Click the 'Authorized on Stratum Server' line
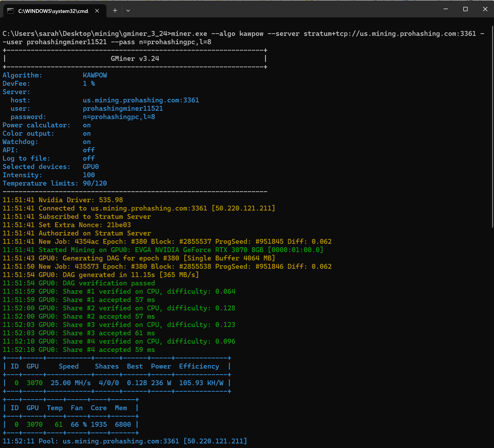 (x=77, y=233)
